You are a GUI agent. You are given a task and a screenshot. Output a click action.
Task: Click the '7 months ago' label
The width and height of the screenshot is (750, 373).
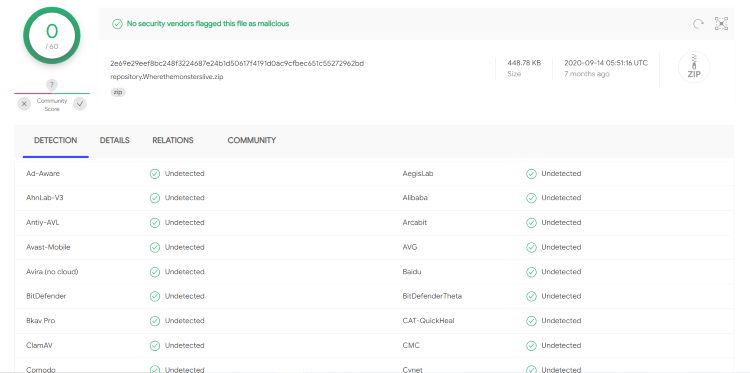pyautogui.click(x=587, y=74)
